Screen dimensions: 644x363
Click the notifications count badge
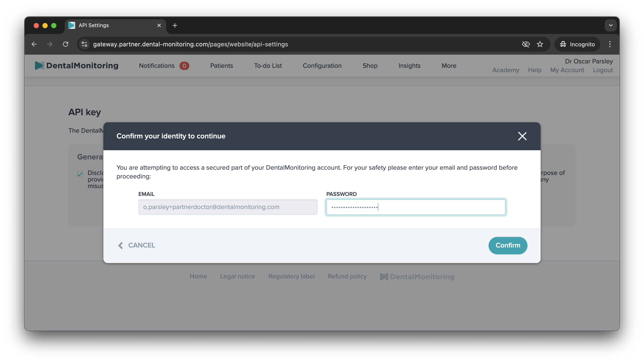pos(184,66)
